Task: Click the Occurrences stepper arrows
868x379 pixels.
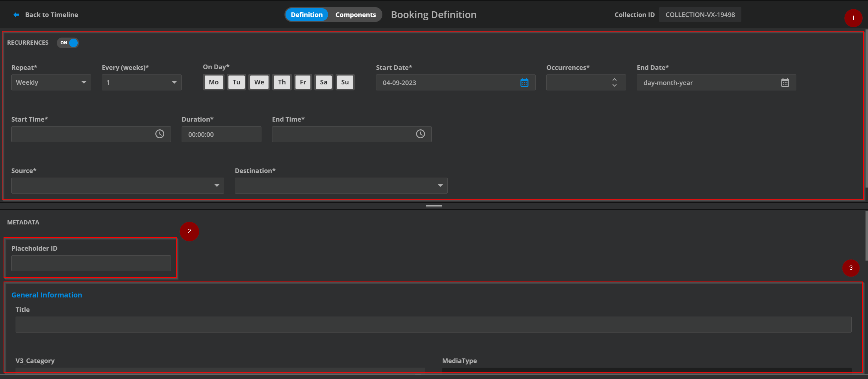Action: pos(614,83)
